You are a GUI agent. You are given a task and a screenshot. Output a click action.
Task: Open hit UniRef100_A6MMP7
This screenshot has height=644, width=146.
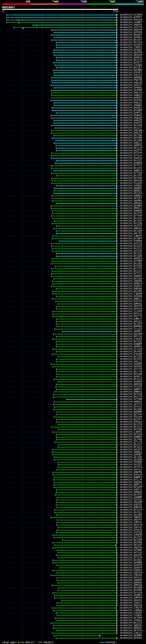point(131,331)
